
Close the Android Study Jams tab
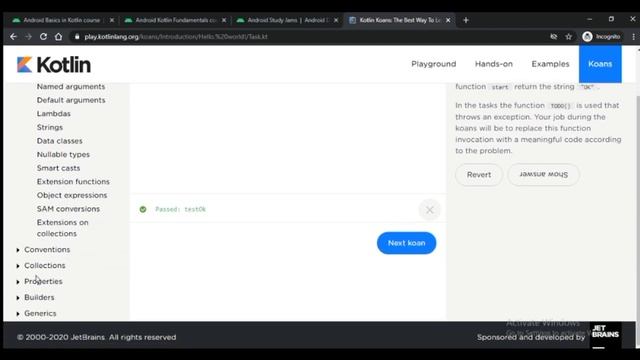tap(336, 20)
